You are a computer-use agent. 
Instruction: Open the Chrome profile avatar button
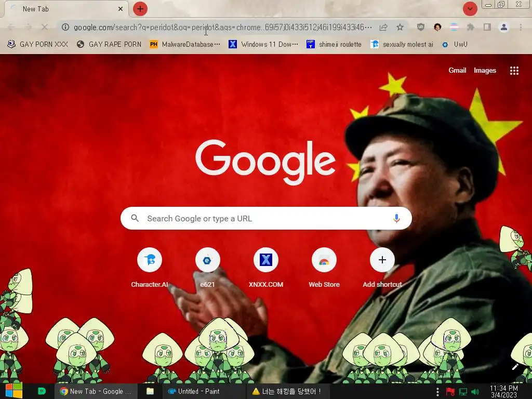tap(504, 27)
